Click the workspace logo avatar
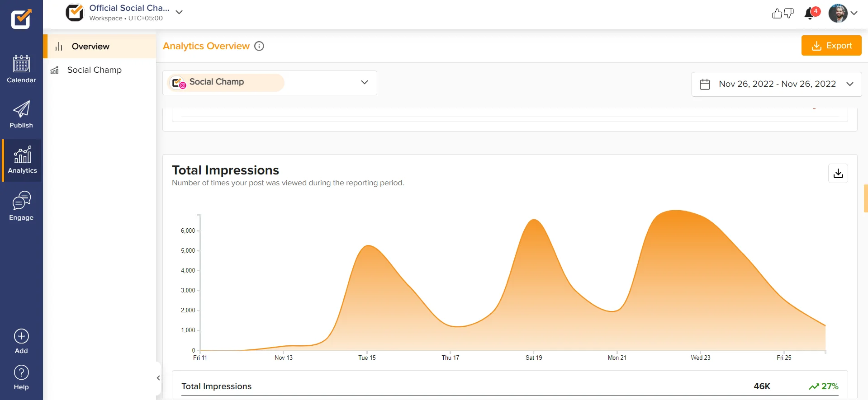The height and width of the screenshot is (400, 868). [x=75, y=13]
